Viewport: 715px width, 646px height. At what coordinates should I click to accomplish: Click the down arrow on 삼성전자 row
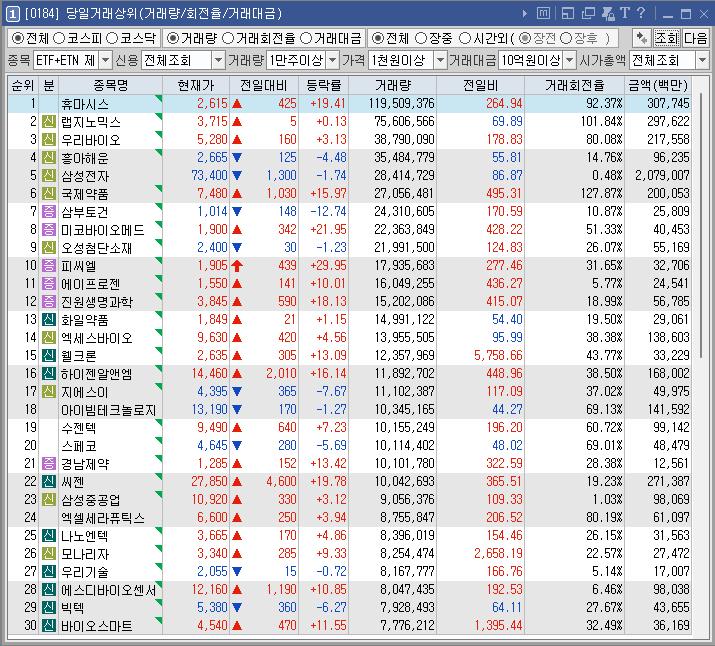pos(237,176)
